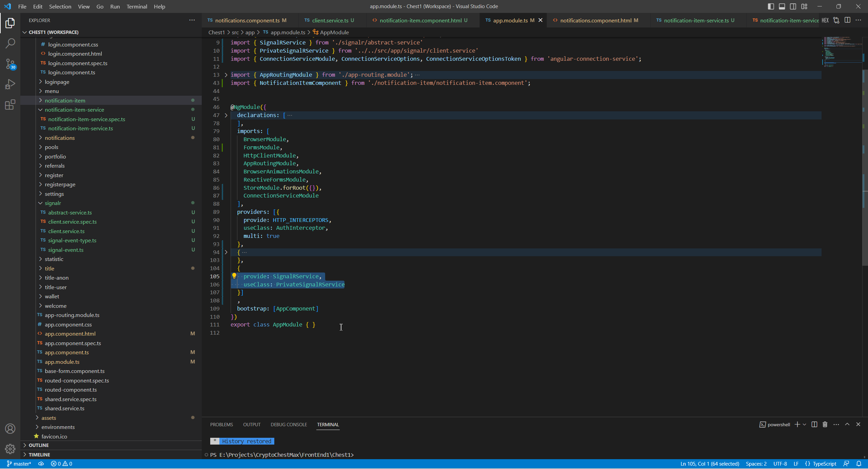Open the new terminal launch profile dropdown
Screen dimensions: 868x469
(x=804, y=425)
